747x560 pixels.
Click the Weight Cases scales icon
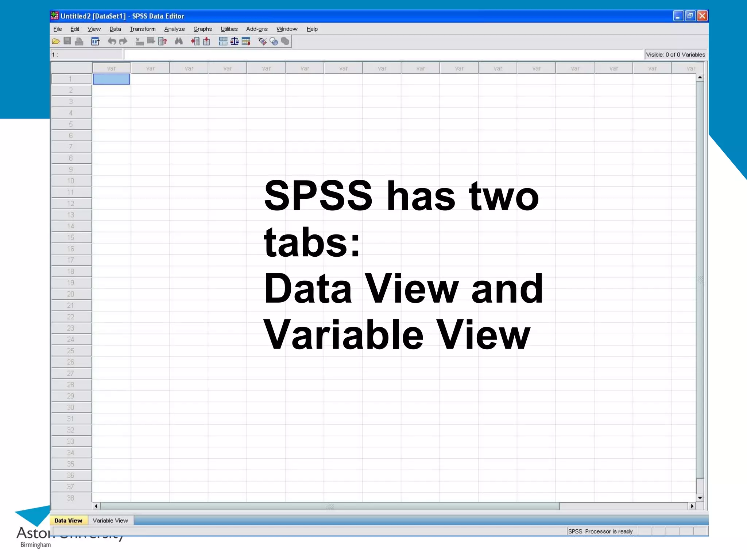235,42
